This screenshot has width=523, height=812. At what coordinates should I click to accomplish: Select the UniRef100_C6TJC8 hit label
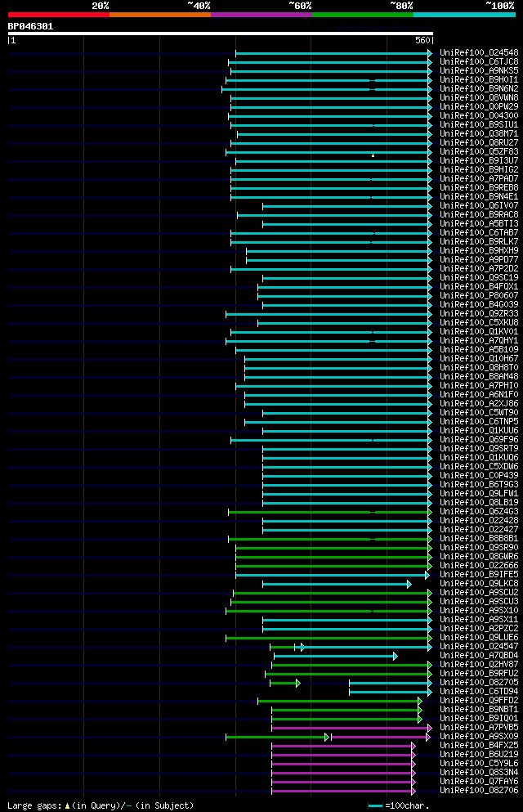pyautogui.click(x=479, y=61)
